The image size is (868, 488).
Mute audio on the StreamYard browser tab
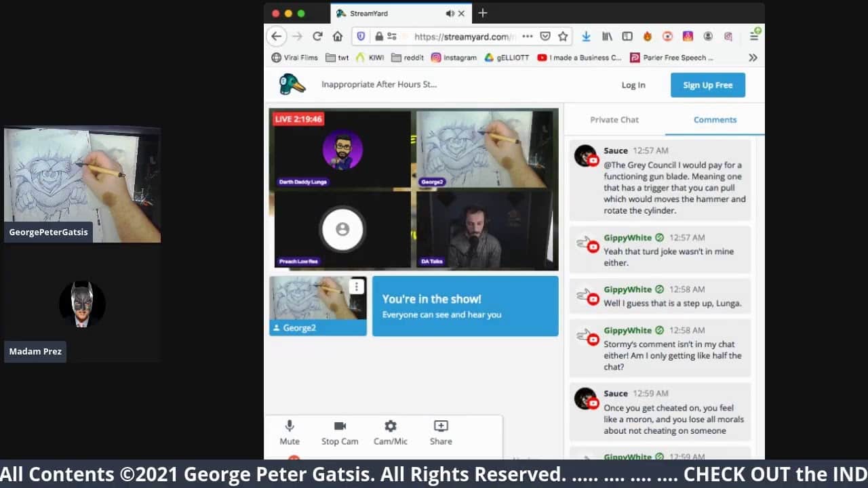pos(450,14)
